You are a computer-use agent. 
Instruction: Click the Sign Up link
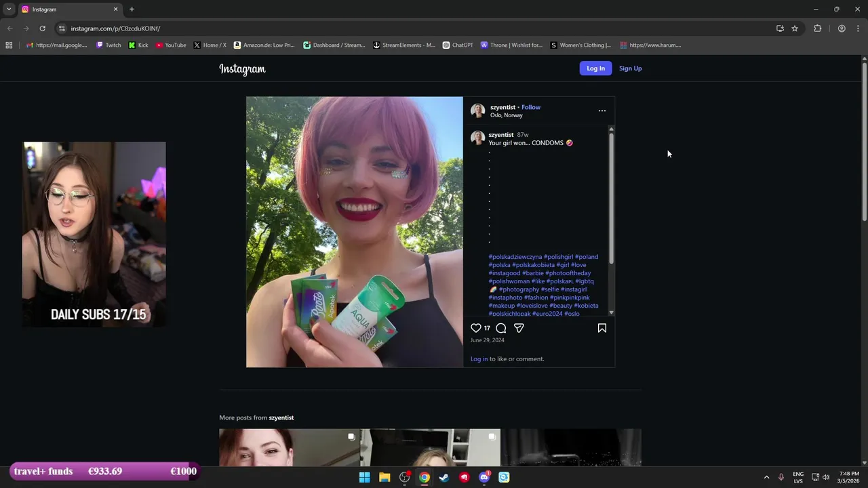pos(630,68)
